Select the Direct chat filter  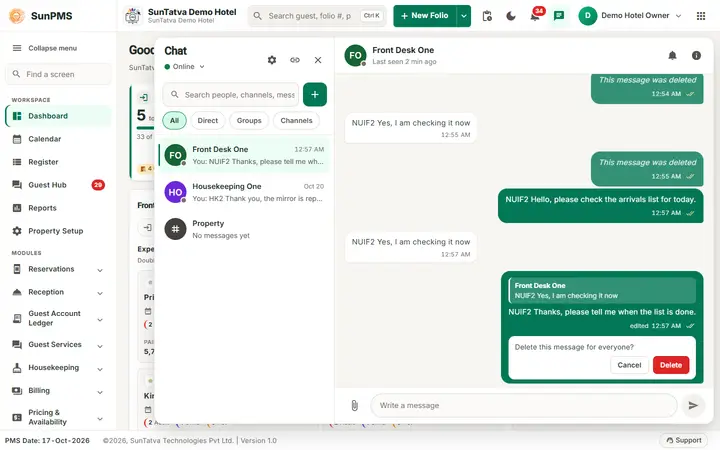(x=208, y=120)
